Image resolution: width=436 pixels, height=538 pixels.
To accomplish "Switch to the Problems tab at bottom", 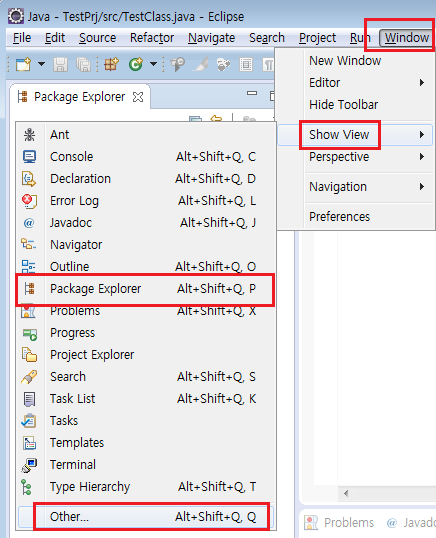I will click(339, 523).
